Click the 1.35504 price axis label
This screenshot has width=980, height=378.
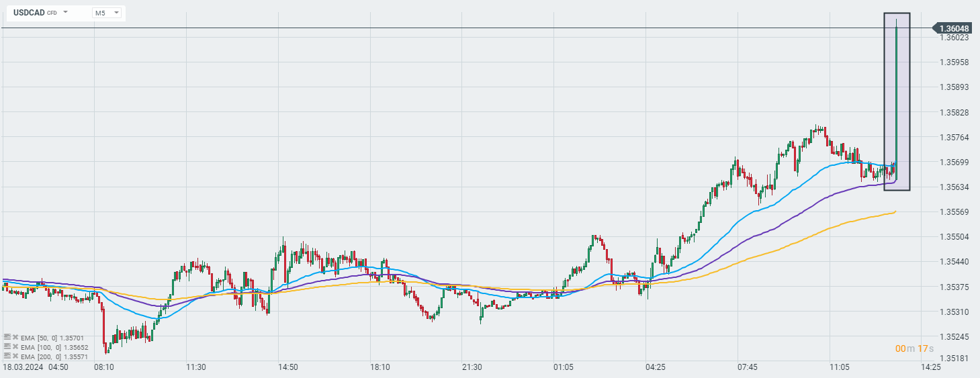(x=954, y=237)
